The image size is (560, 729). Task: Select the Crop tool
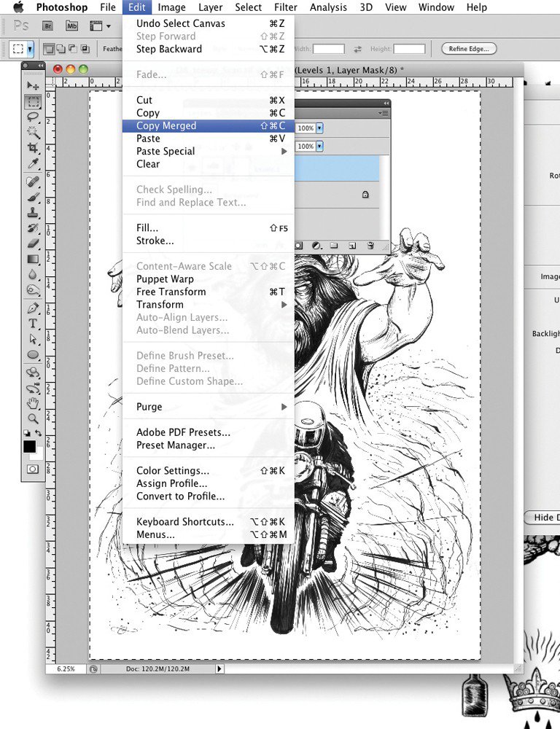pyautogui.click(x=33, y=148)
